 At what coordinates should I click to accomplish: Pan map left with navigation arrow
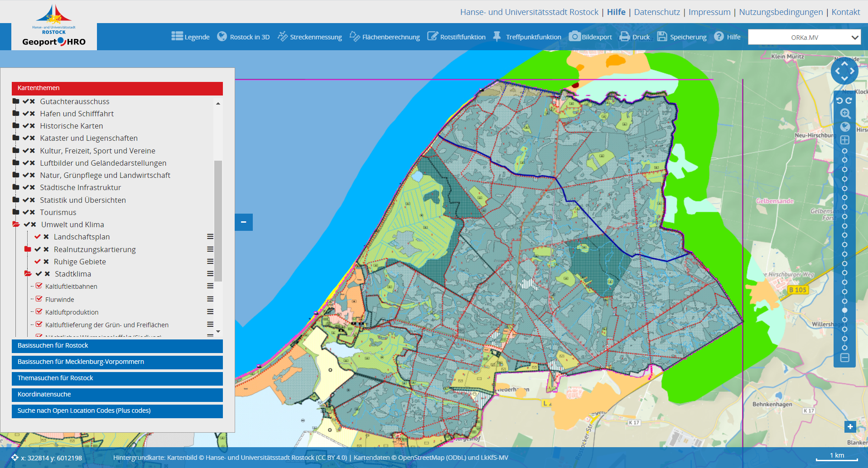click(837, 71)
